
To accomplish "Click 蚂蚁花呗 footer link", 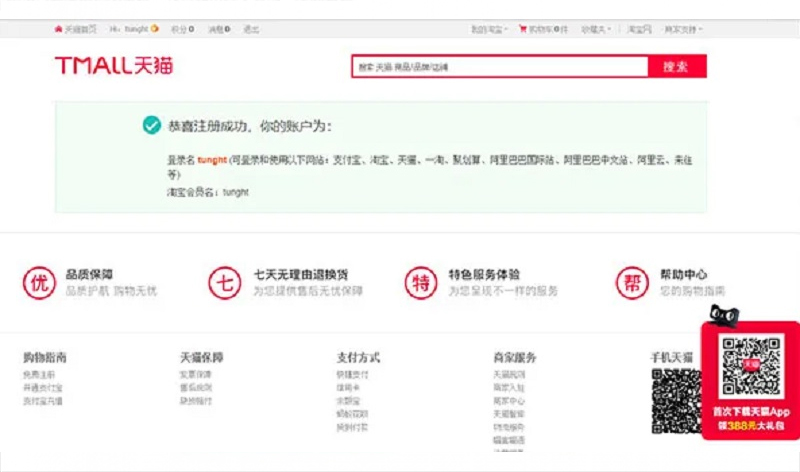I will pos(352,414).
